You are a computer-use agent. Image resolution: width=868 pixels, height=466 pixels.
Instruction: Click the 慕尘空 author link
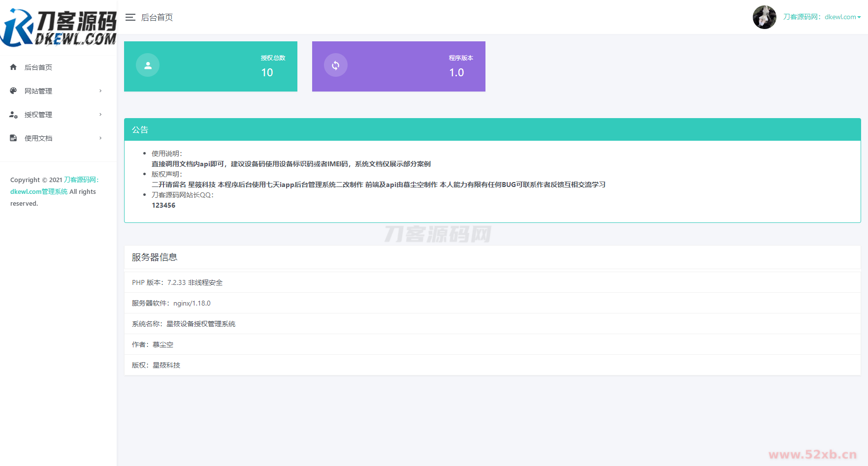point(163,344)
